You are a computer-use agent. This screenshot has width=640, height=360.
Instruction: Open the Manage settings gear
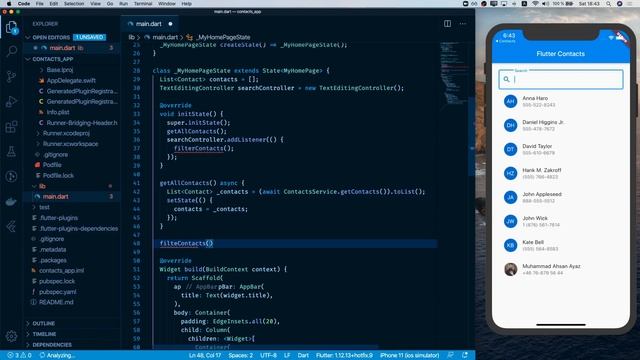coord(11,336)
